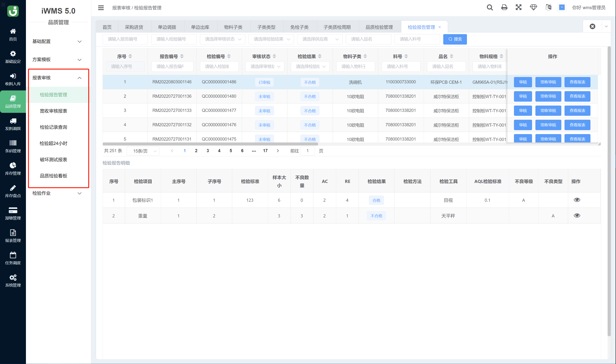Open 任务调度 calendar icon in sidebar
Viewport: 616px width, 364px height.
13,255
